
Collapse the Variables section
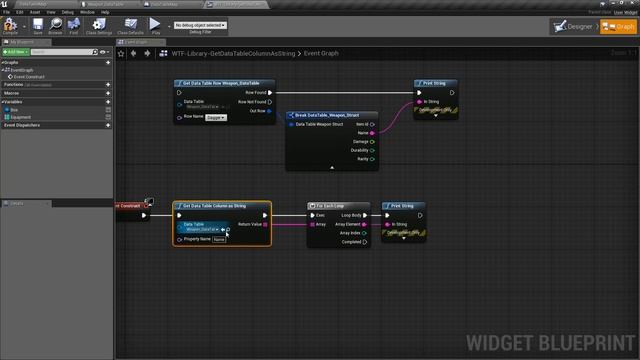pos(2,102)
